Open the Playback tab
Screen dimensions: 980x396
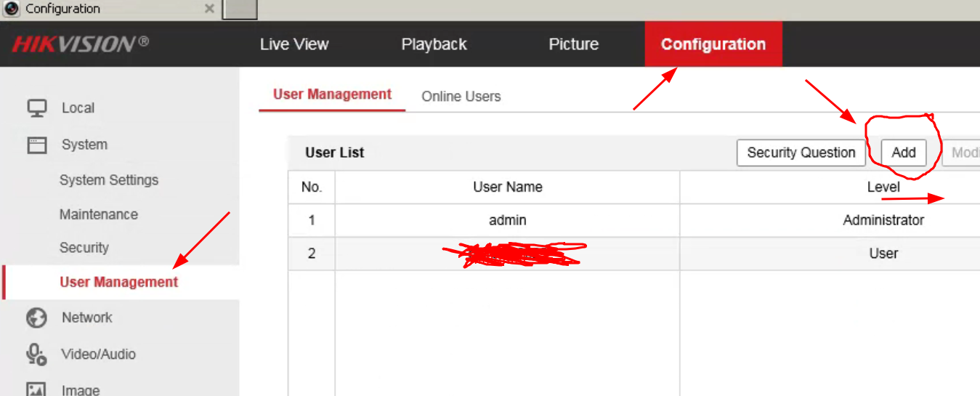click(434, 44)
